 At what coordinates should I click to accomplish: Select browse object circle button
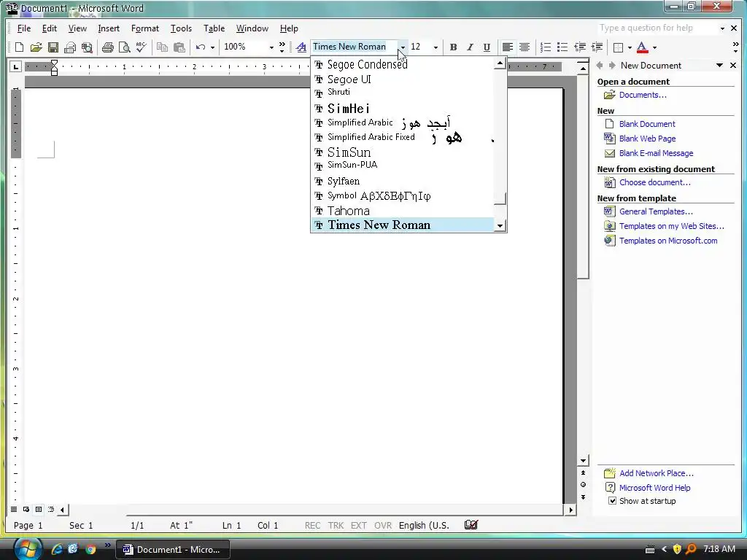click(x=583, y=485)
